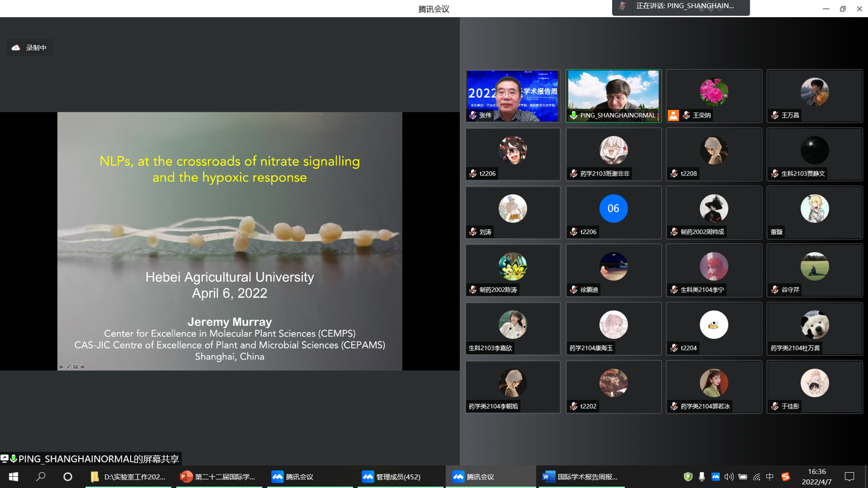868x488 pixels.
Task: Toggle input language 中 indicator
Action: pyautogui.click(x=769, y=477)
